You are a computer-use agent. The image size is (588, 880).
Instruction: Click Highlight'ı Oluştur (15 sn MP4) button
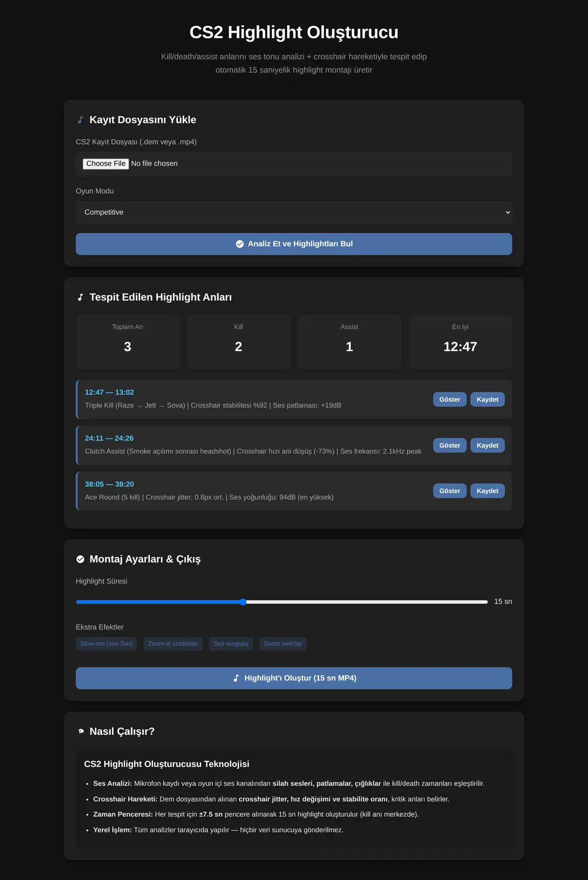(294, 679)
